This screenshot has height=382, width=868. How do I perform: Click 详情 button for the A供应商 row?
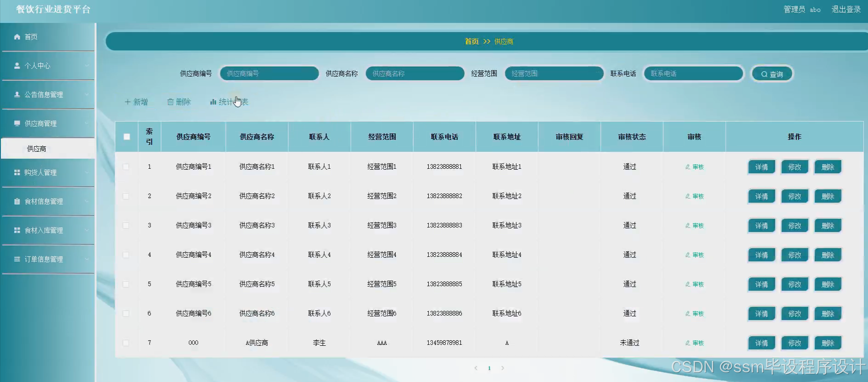point(762,343)
